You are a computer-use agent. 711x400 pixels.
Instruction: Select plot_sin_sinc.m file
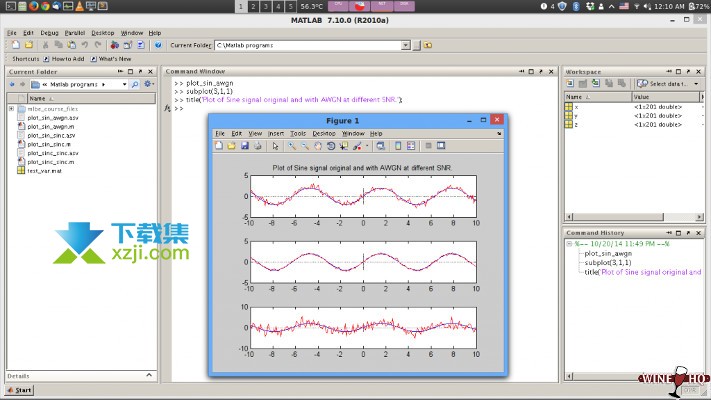[x=49, y=144]
